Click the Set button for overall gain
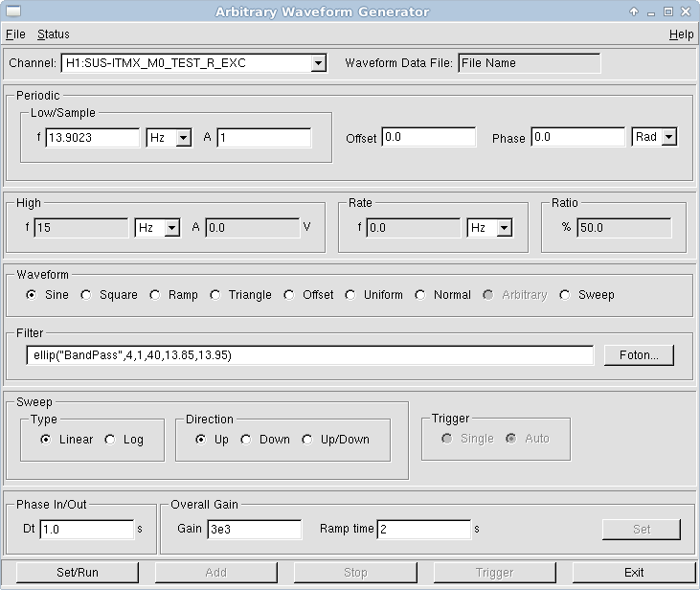700x590 pixels. tap(642, 530)
